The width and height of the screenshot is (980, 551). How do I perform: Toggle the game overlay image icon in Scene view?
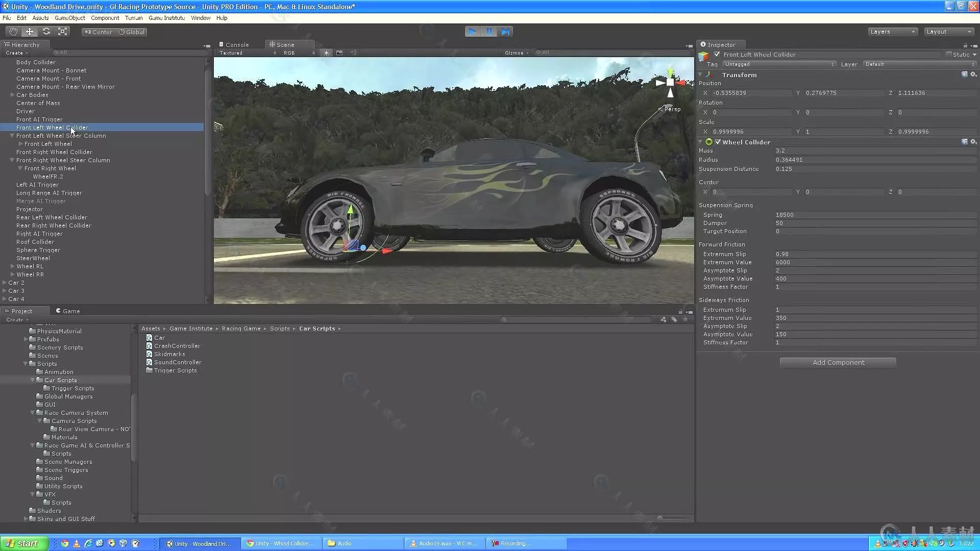[339, 53]
